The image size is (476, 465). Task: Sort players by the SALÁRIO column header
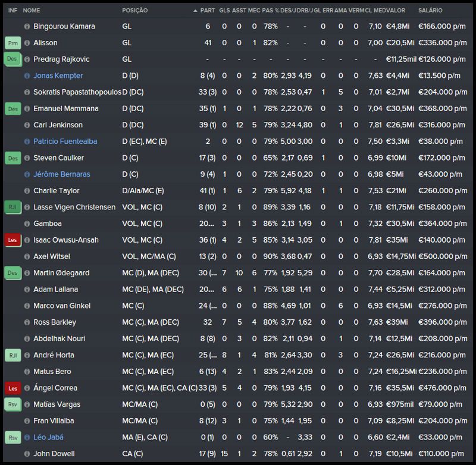pos(430,11)
